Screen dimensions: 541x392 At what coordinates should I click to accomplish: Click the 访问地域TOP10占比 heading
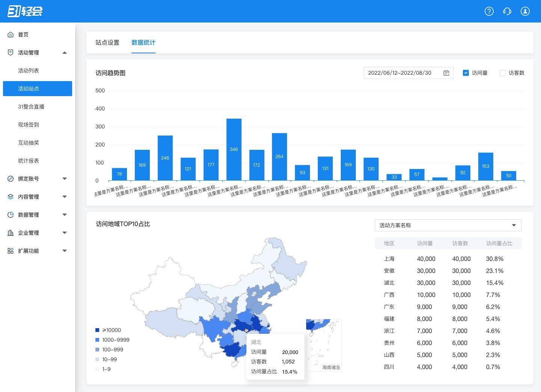coord(123,224)
